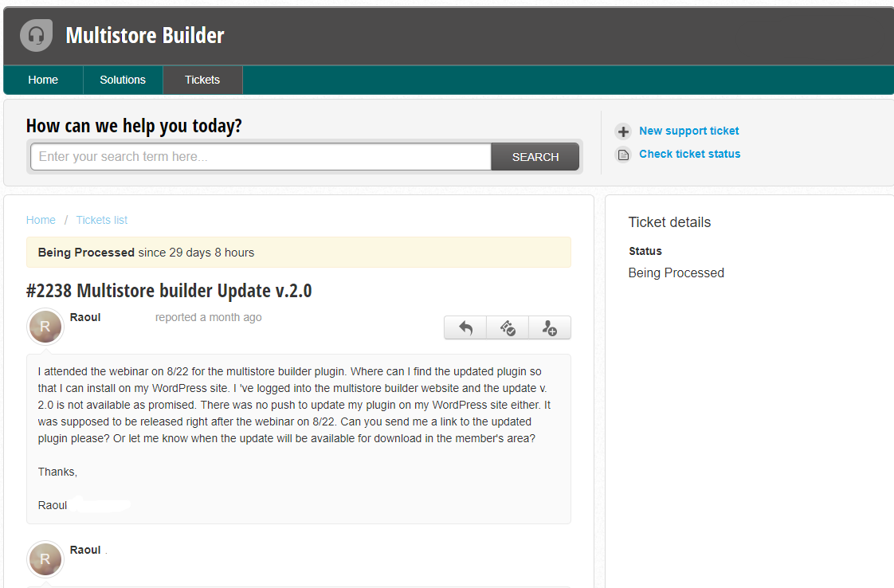
Task: Click the ticket title #2238 Multistore builder Update
Action: [x=169, y=291]
